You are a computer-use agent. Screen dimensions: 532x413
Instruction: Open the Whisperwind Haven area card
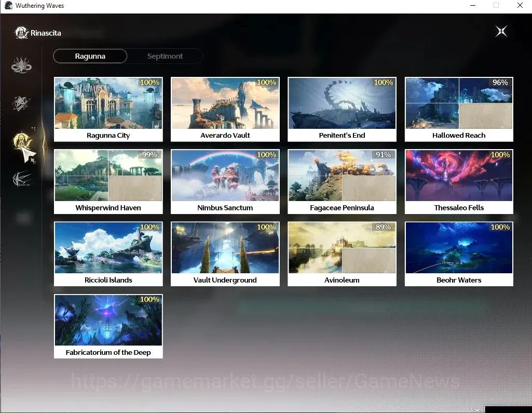coord(108,182)
